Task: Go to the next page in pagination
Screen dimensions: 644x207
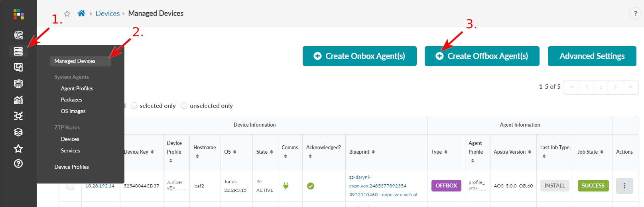Action: click(x=615, y=87)
